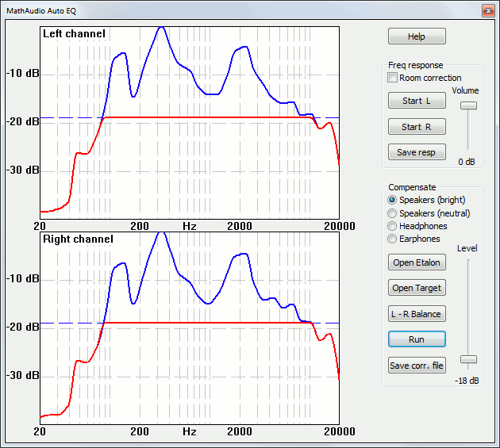
Task: Click the Left channel -10 dB axis label
Action: (23, 73)
